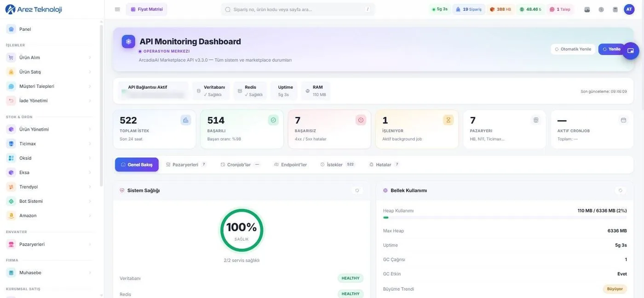644x298 pixels.
Task: Focus the Sipariş no search field
Action: pyautogui.click(x=298, y=9)
